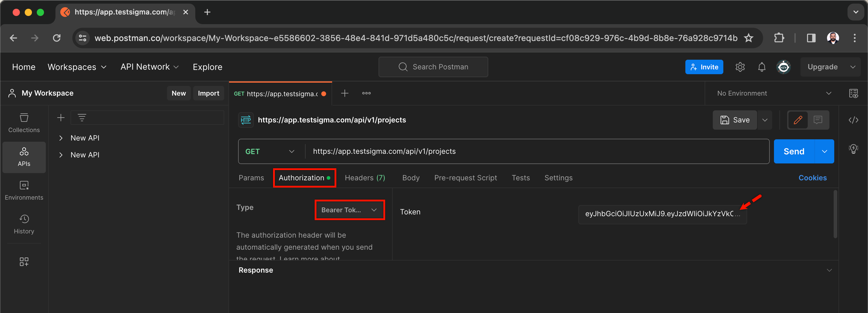Go to Home in the top navigation
The width and height of the screenshot is (868, 313).
coord(24,67)
